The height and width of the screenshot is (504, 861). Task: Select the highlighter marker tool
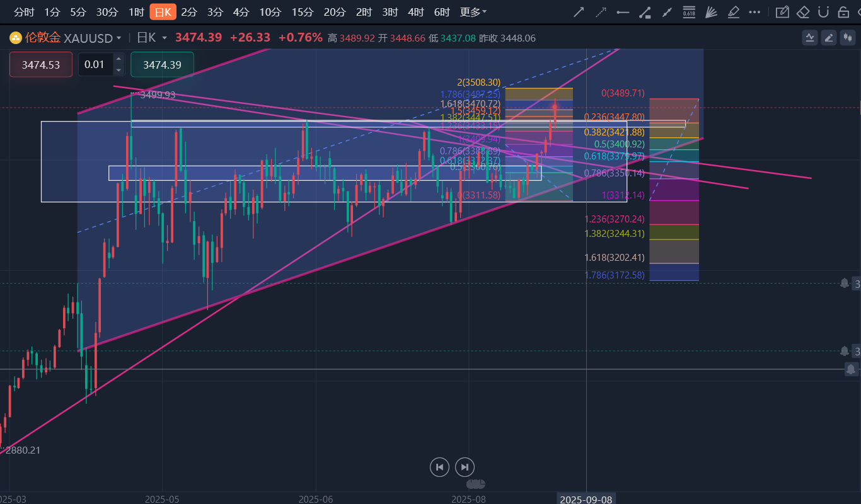(733, 12)
